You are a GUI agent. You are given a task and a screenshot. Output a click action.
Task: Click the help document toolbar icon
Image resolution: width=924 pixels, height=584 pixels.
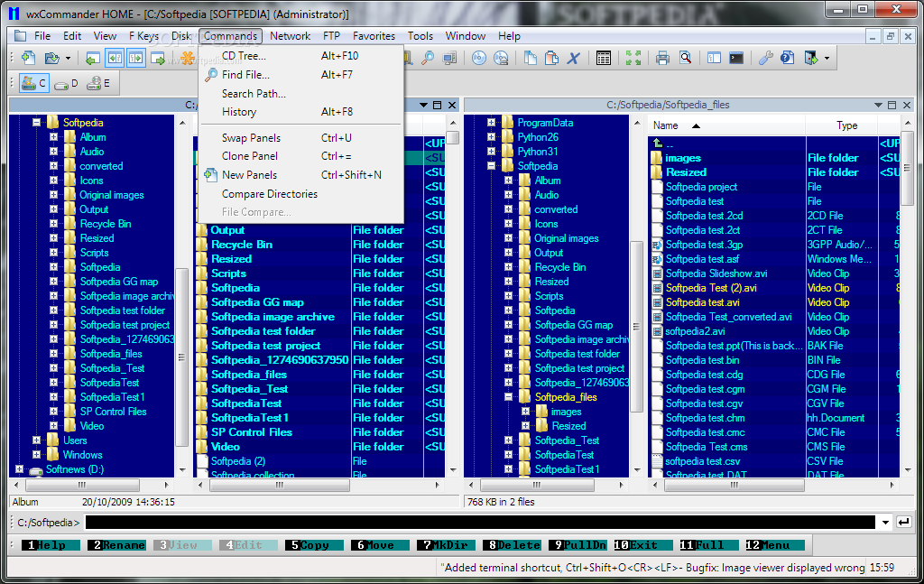(x=787, y=58)
